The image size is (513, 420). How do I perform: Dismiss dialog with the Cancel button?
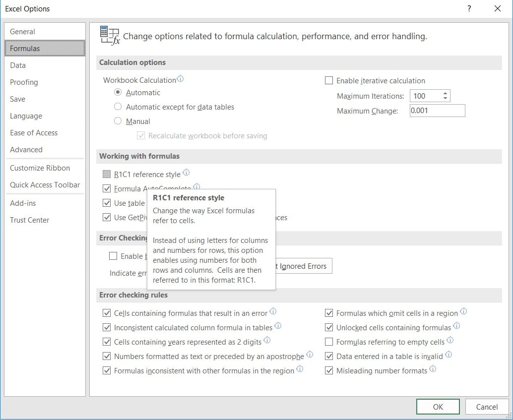point(487,407)
